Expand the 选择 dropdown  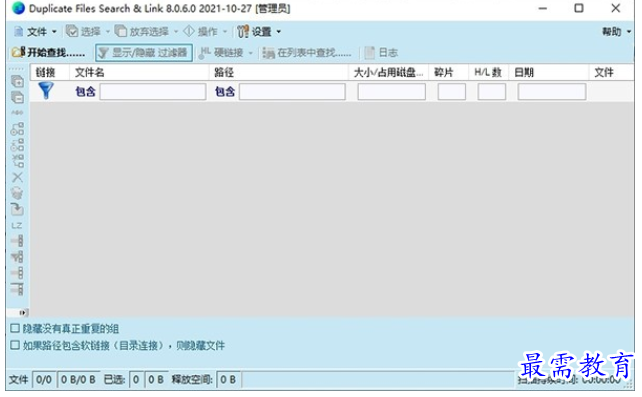108,32
